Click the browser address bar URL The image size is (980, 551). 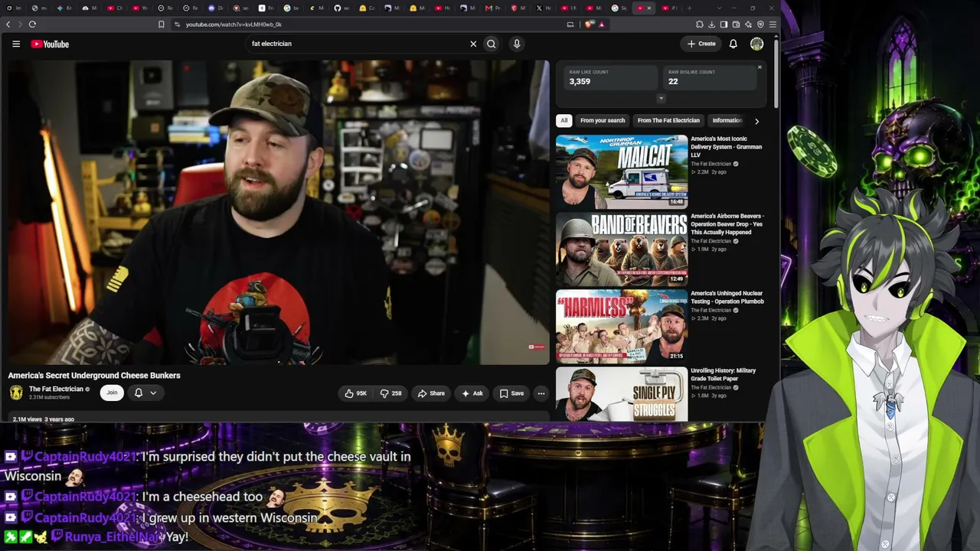pyautogui.click(x=234, y=24)
